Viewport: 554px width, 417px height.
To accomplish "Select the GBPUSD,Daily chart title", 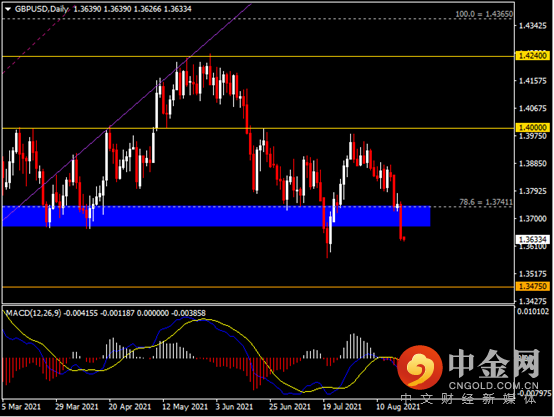I will click(x=42, y=9).
